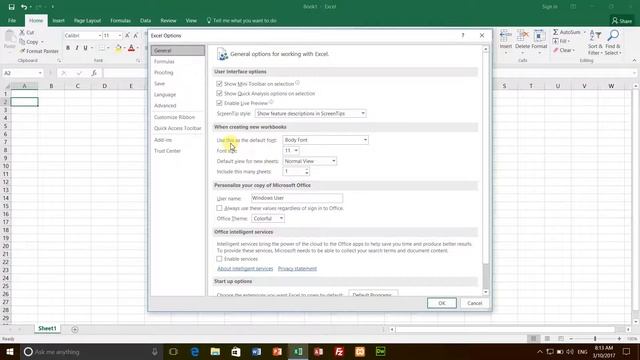Open PowerPoint from the taskbar
The width and height of the screenshot is (640, 360).
(277, 351)
